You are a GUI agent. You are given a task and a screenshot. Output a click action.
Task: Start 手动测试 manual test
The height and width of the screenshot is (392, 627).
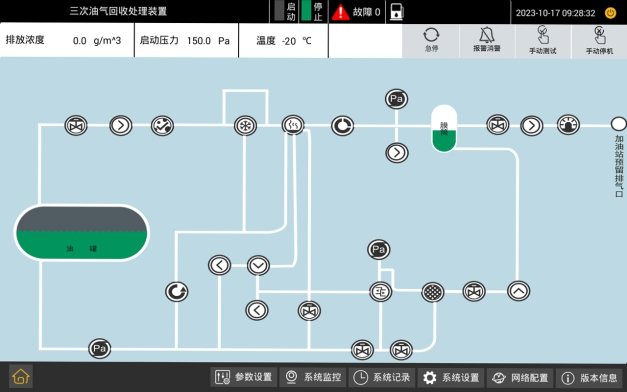click(x=543, y=40)
